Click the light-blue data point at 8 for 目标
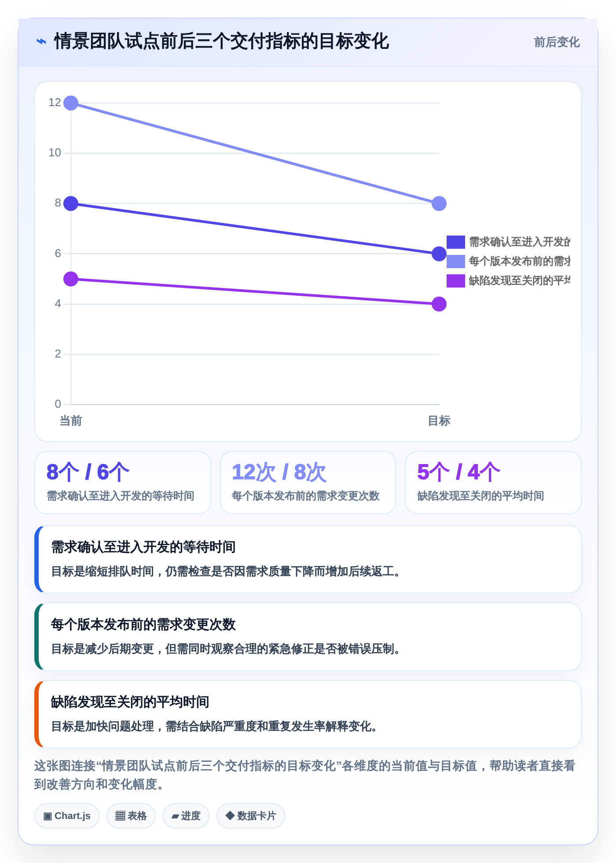The width and height of the screenshot is (616, 863). coord(439,203)
